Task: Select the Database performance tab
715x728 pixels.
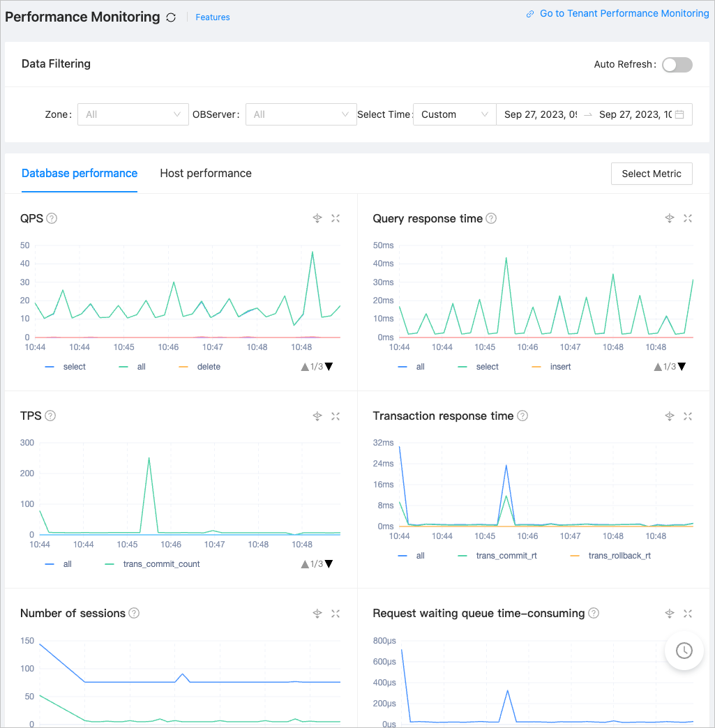Action: point(80,173)
